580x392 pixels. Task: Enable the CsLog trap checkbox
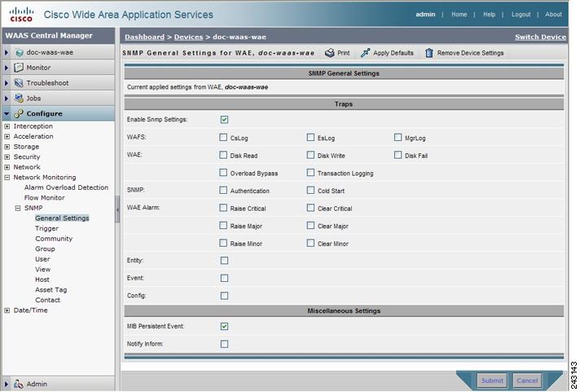click(223, 138)
